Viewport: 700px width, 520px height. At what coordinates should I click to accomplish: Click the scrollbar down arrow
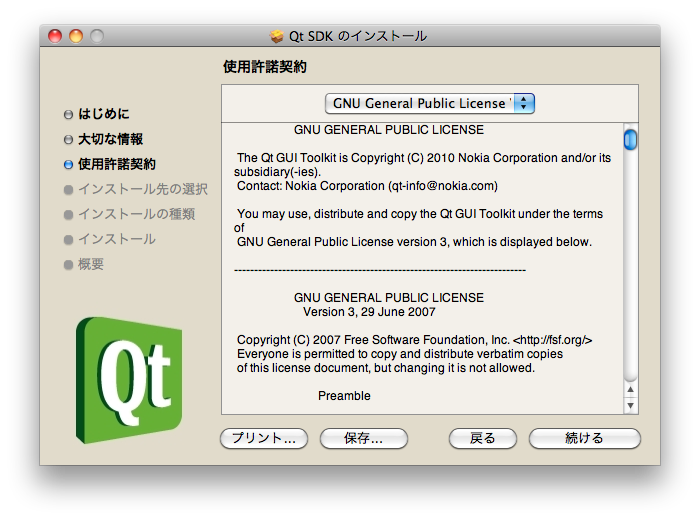coord(630,405)
